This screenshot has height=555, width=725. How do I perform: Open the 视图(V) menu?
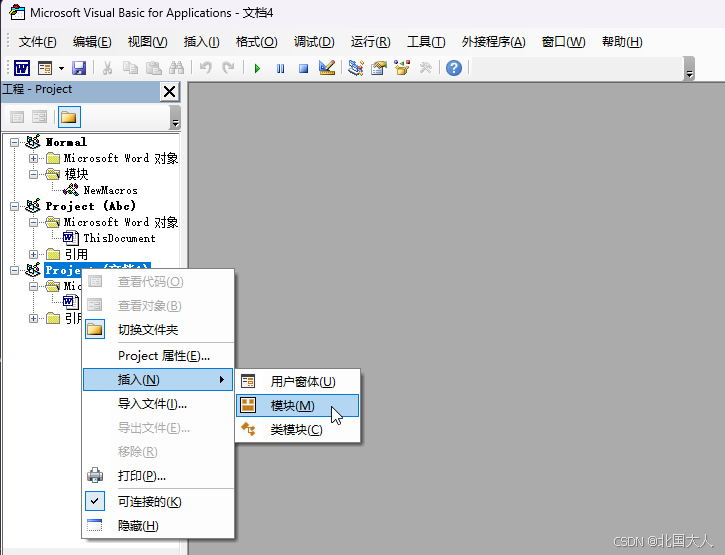pyautogui.click(x=147, y=42)
